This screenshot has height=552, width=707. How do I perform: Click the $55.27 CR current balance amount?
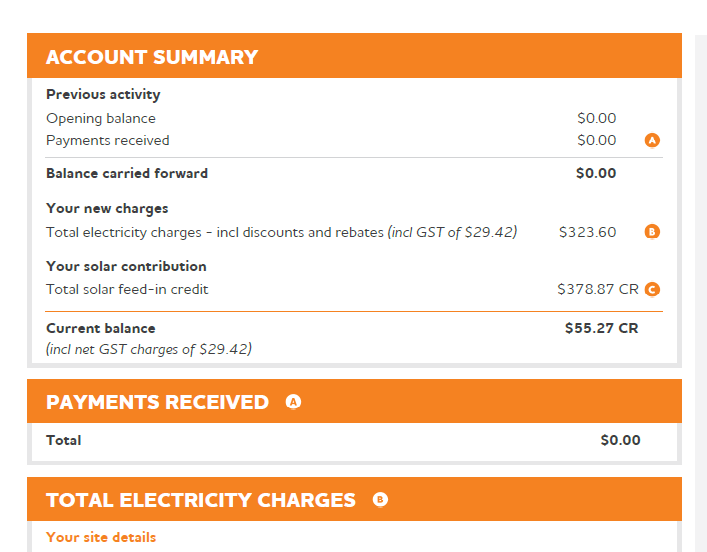(x=601, y=328)
